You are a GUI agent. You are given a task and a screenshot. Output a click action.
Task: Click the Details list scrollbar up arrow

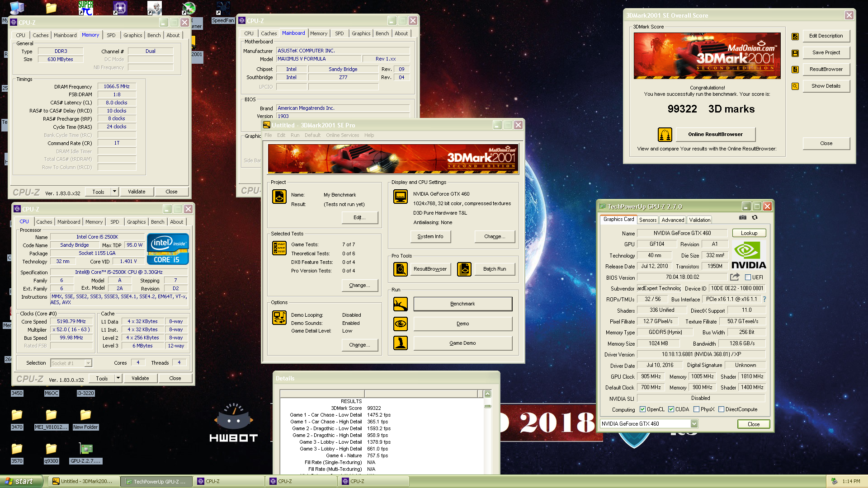(487, 394)
